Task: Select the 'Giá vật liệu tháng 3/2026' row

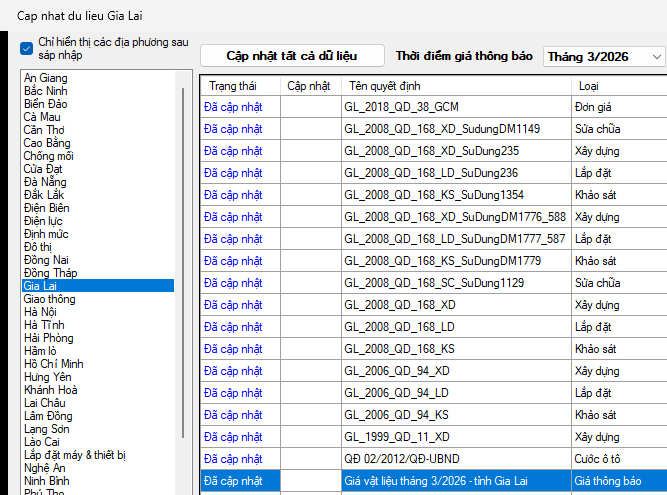Action: point(455,481)
